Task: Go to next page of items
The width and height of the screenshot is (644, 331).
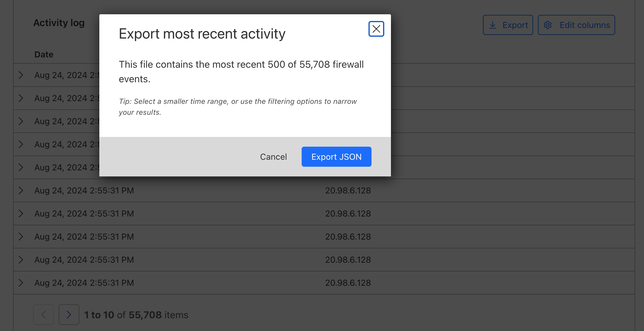Action: pos(69,315)
